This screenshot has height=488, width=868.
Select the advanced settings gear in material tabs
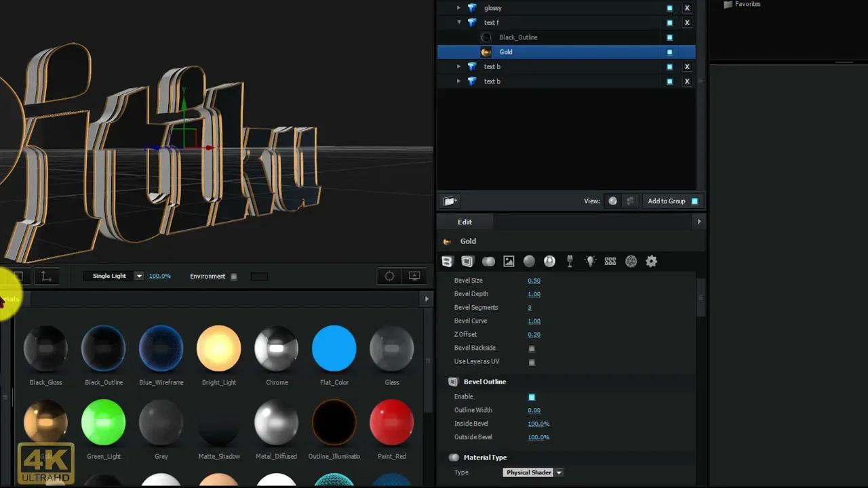pos(651,261)
